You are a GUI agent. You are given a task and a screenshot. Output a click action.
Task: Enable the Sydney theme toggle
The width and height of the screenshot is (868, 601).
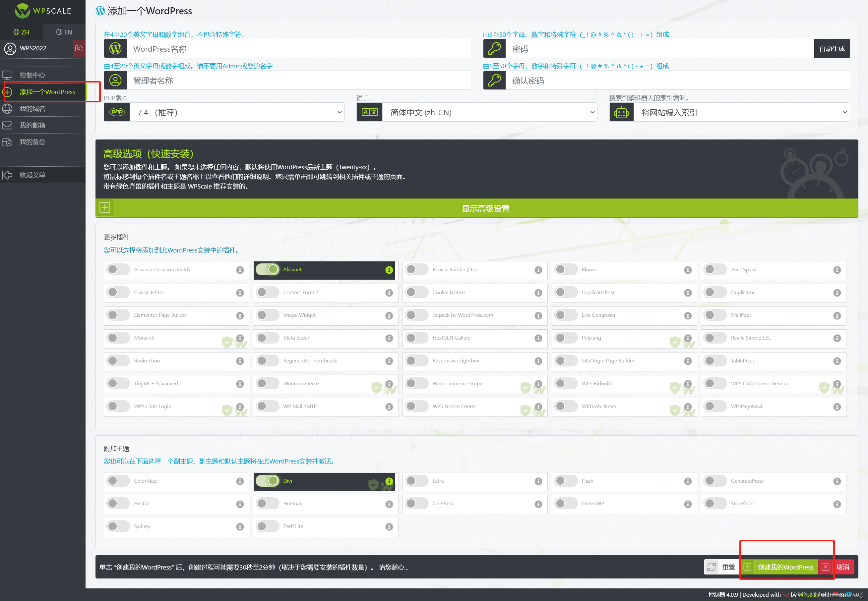point(118,526)
